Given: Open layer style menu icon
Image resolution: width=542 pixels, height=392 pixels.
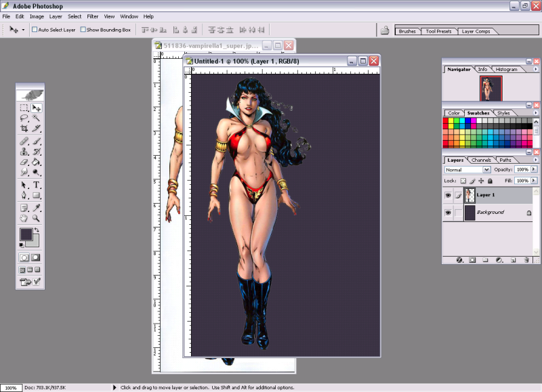Looking at the screenshot, I should (x=459, y=260).
